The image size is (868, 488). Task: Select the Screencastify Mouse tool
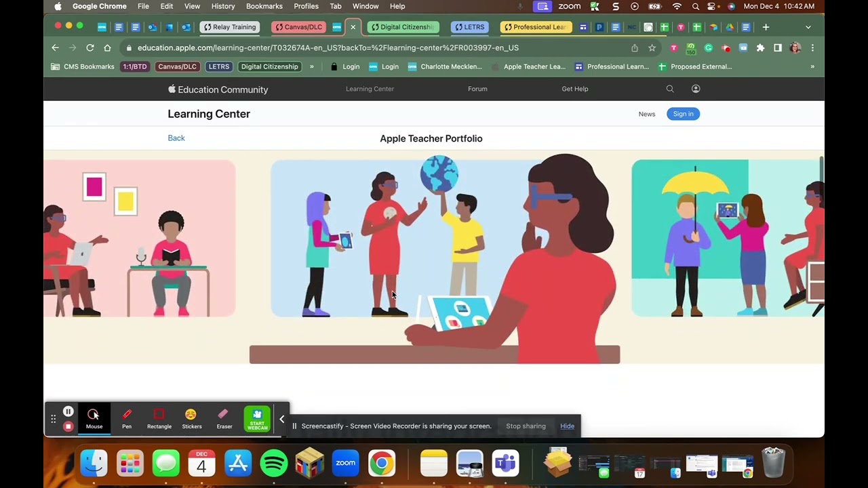point(94,419)
